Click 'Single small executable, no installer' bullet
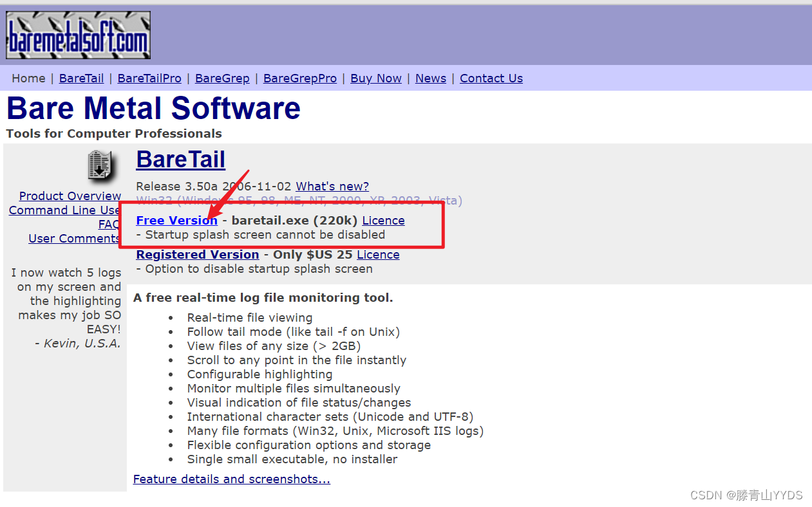This screenshot has height=507, width=812. coord(292,459)
